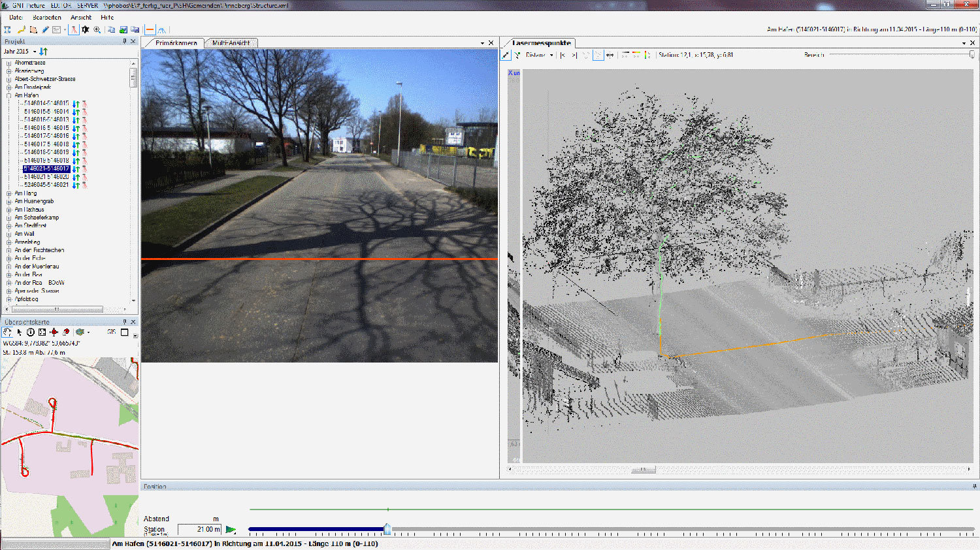Click direction arrows icon for segment 5146017-5146016
This screenshot has width=980, height=550.
point(76,136)
